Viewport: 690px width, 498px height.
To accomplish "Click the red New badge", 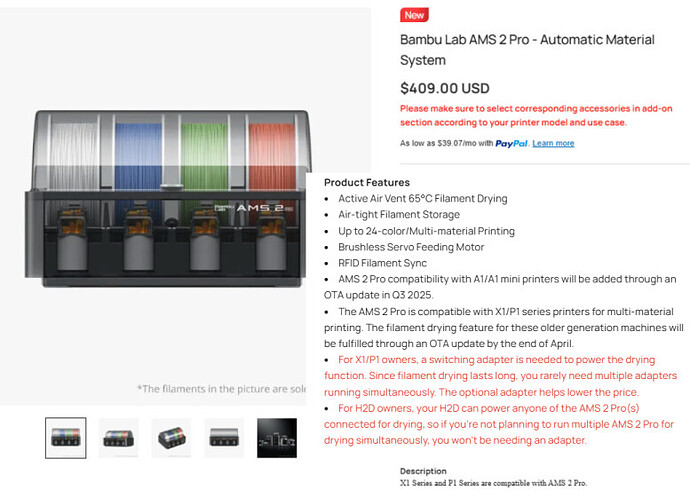I will [x=414, y=15].
